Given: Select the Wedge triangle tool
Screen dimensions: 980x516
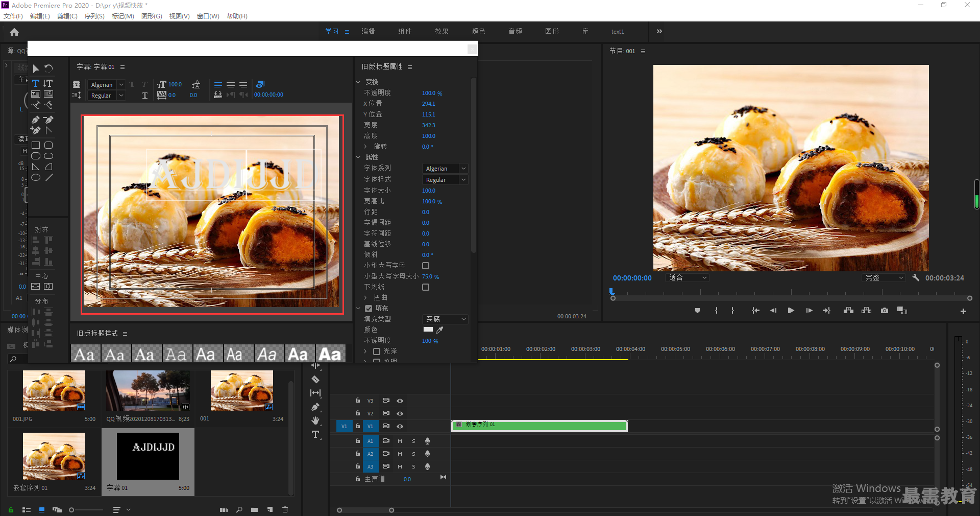Looking at the screenshot, I should coord(36,167).
